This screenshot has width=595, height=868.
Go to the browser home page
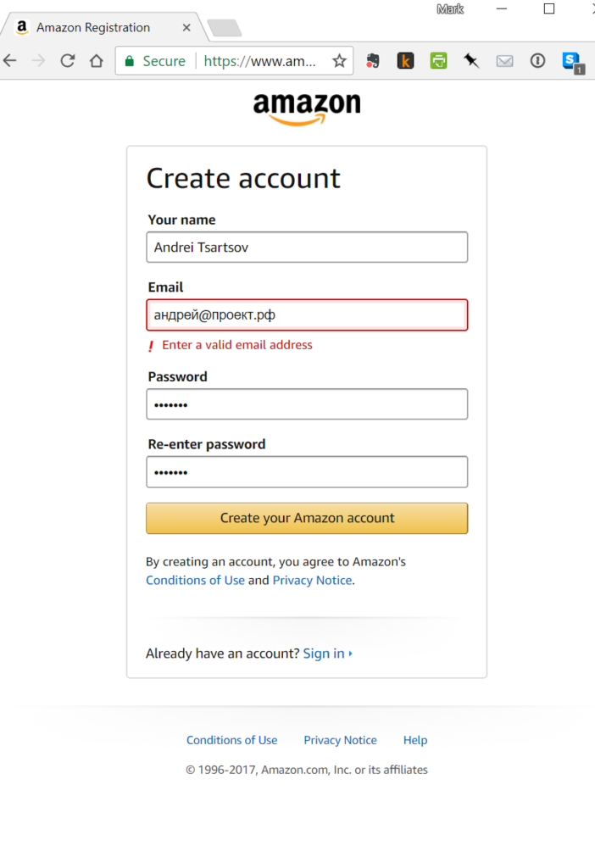97,61
